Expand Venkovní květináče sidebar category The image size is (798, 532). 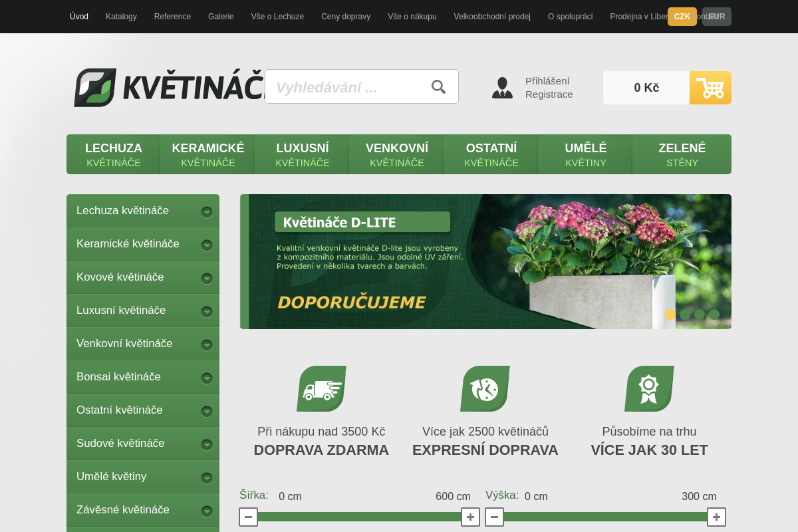pyautogui.click(x=207, y=344)
